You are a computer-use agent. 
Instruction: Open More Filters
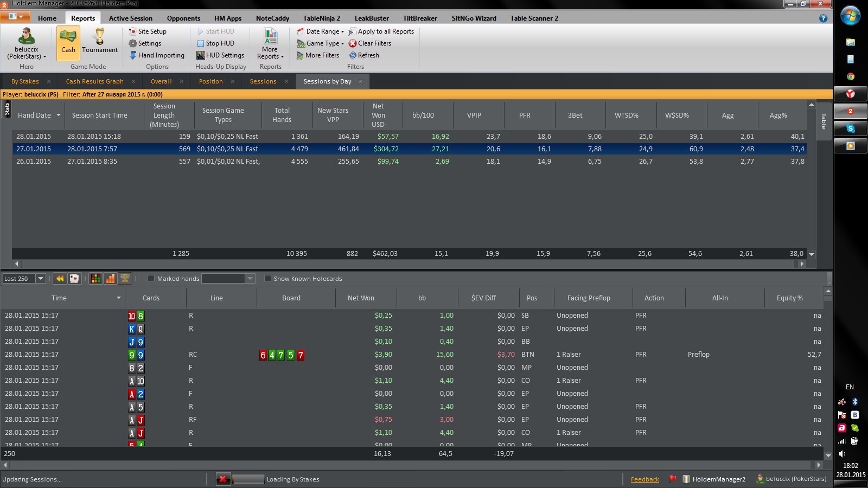(x=318, y=55)
